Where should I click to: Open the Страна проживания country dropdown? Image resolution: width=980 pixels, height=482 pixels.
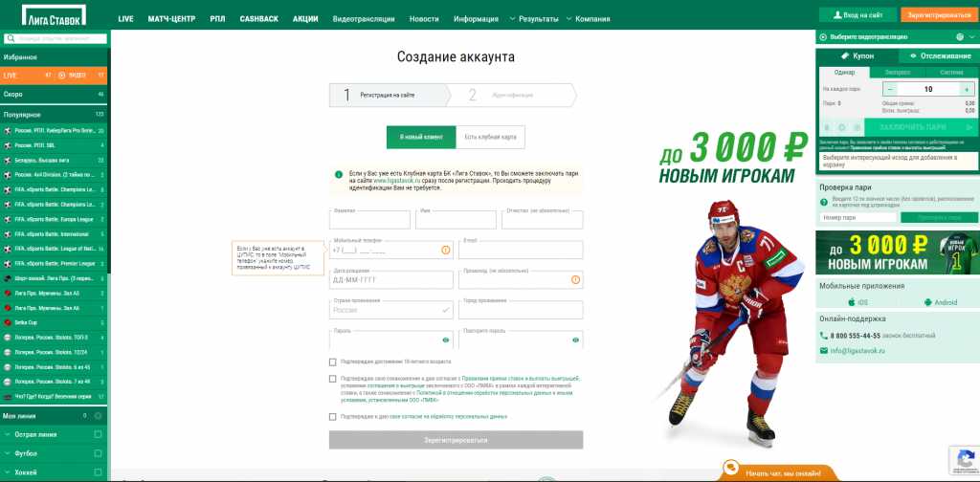pos(391,310)
